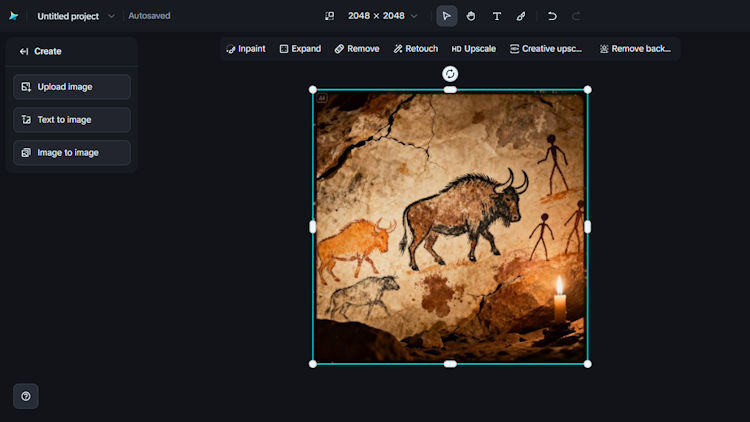Choose the Retouch tool
Screen dimensions: 750x422
click(x=416, y=49)
